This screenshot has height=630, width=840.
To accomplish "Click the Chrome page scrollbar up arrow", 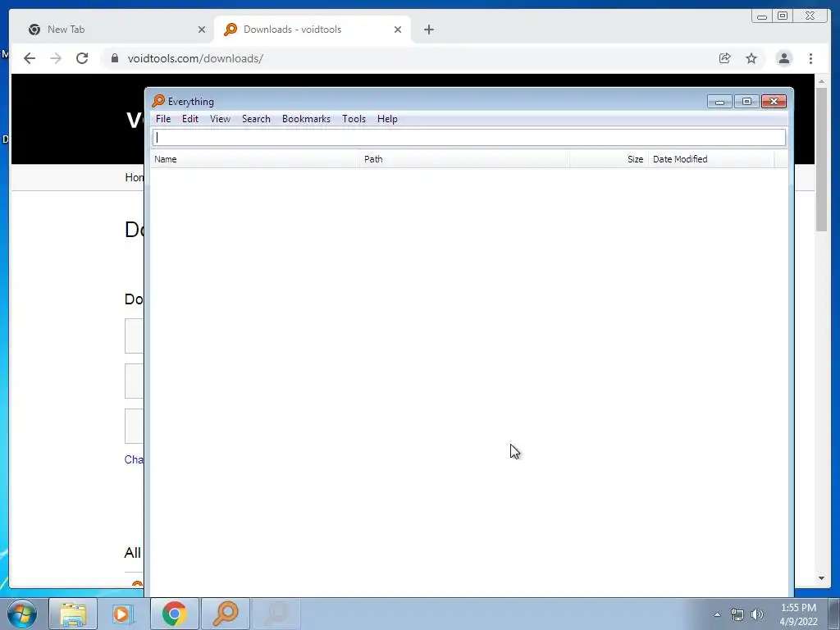I will (821, 81).
